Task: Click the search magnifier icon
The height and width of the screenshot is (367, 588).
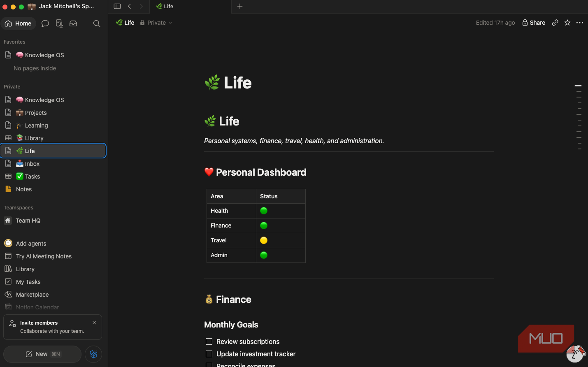Action: 97,23
